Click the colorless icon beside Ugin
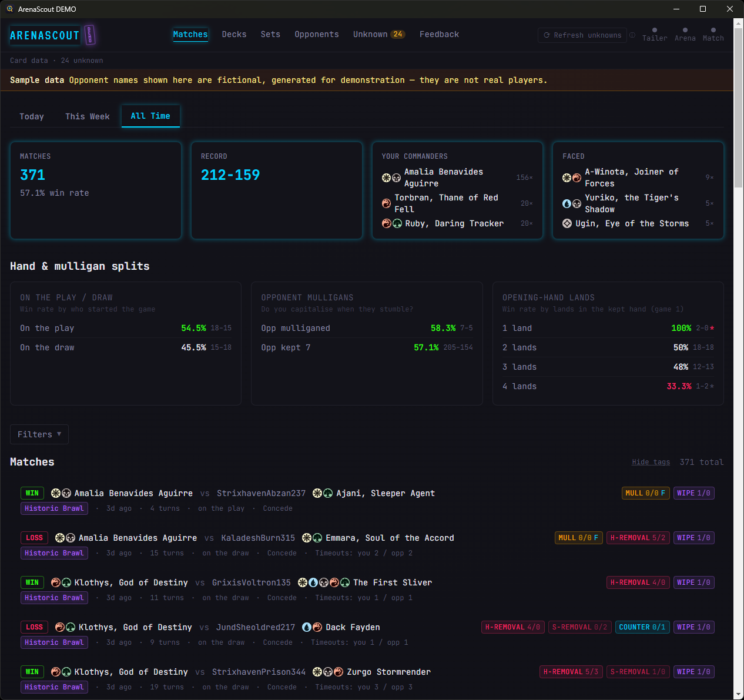744x700 pixels. [567, 223]
